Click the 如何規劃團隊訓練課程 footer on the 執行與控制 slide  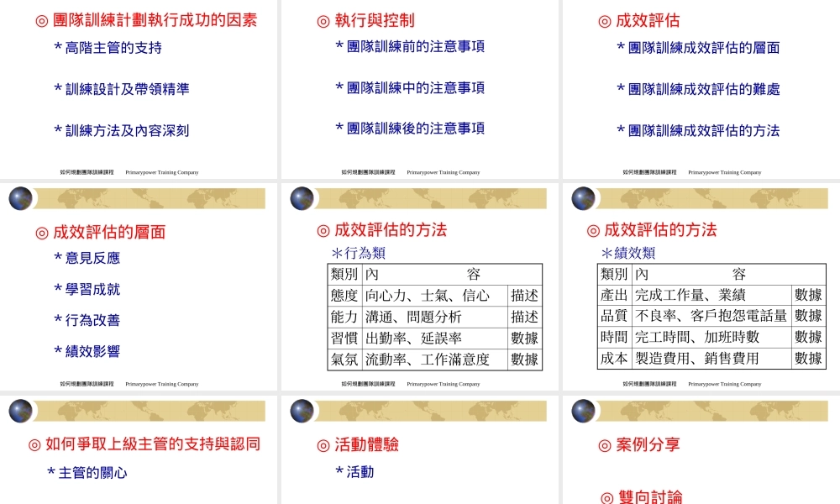(368, 172)
